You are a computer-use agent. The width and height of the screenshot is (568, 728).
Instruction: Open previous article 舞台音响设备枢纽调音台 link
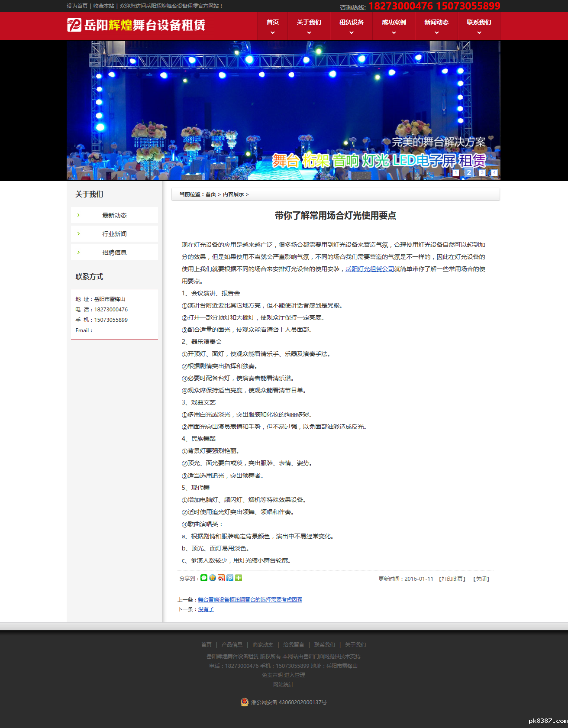pos(250,600)
